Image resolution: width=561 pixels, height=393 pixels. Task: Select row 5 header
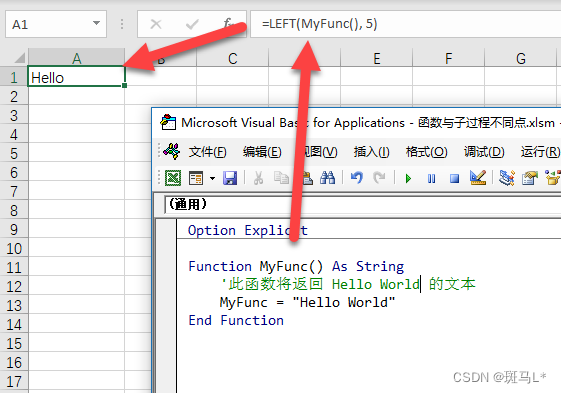pos(14,153)
